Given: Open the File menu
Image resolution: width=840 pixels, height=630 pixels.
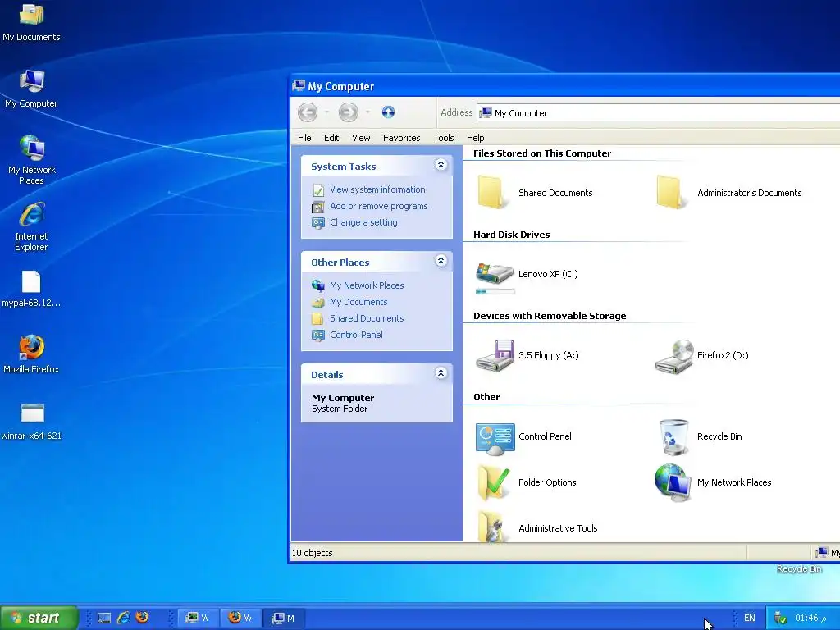Looking at the screenshot, I should [x=304, y=138].
